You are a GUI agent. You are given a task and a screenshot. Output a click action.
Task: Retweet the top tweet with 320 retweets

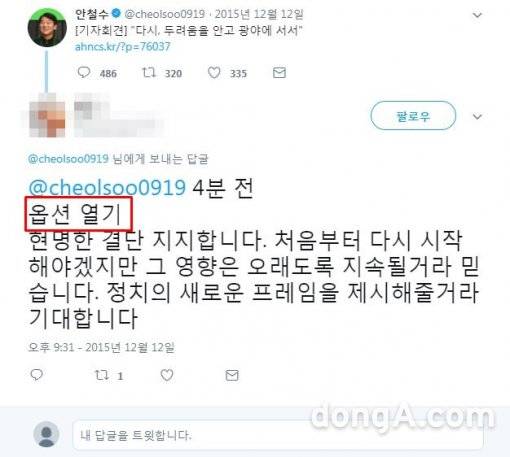[149, 72]
